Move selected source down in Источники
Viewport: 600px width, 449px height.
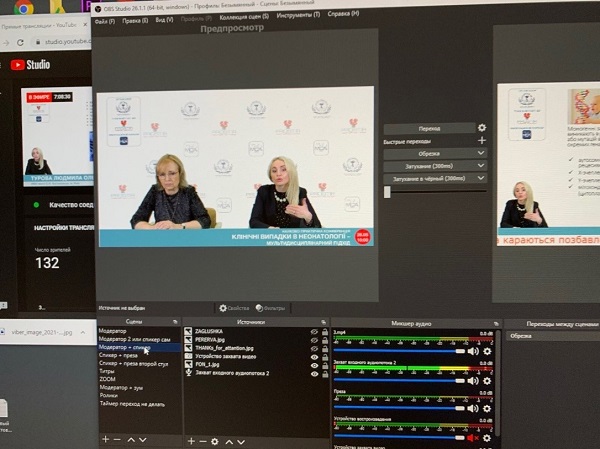(x=241, y=442)
